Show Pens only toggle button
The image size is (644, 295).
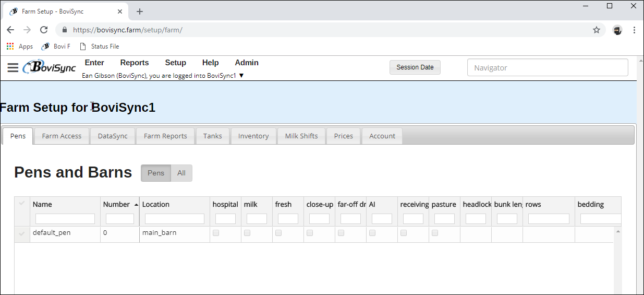pos(156,173)
